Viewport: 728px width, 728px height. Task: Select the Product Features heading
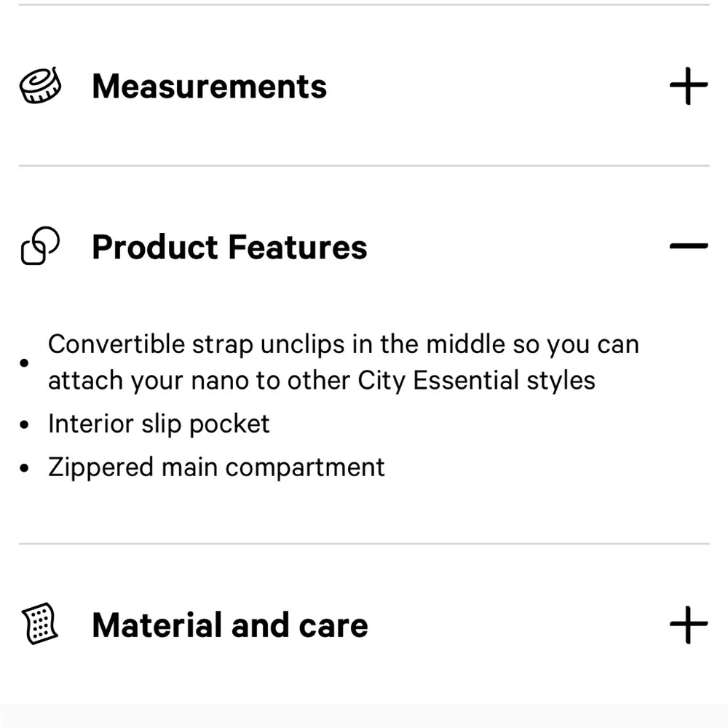point(229,247)
